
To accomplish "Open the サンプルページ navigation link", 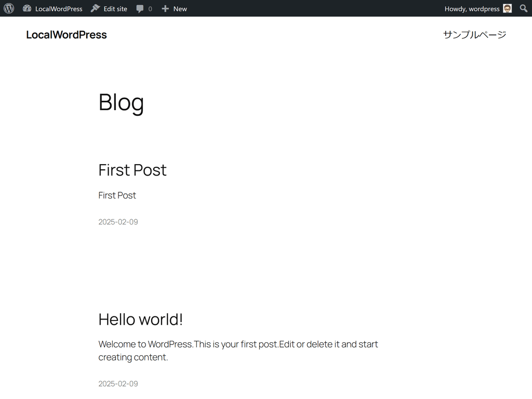I will [x=474, y=35].
